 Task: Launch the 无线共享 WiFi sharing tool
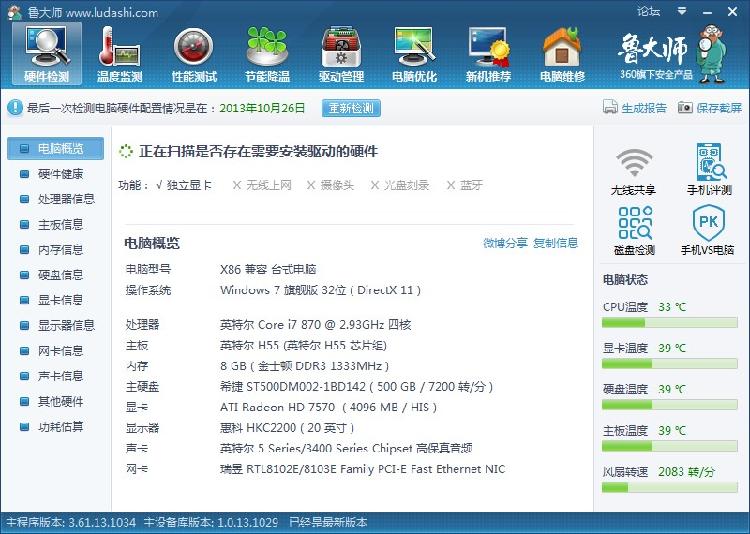point(633,171)
